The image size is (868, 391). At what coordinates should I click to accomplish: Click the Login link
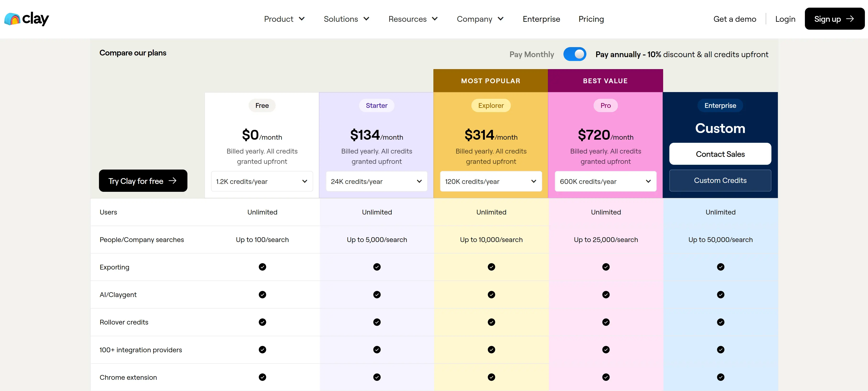(785, 19)
